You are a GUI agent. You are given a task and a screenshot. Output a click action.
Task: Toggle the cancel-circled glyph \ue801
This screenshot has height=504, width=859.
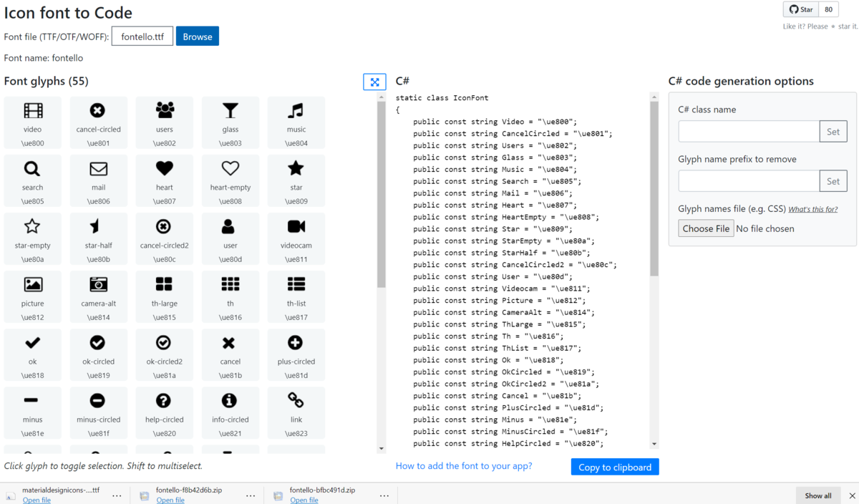99,122
